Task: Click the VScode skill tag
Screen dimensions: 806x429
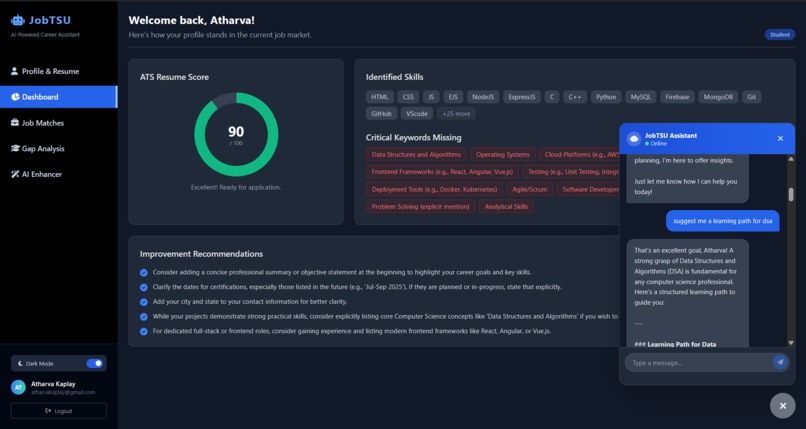Action: 417,114
